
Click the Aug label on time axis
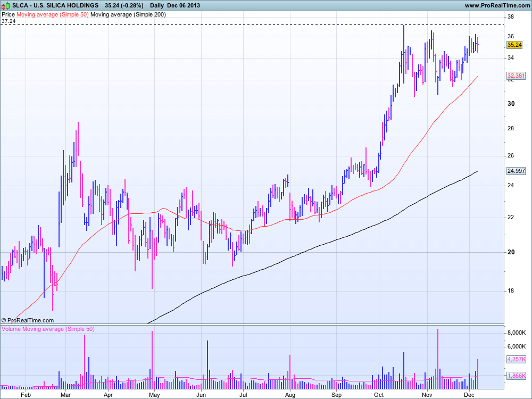(290, 395)
